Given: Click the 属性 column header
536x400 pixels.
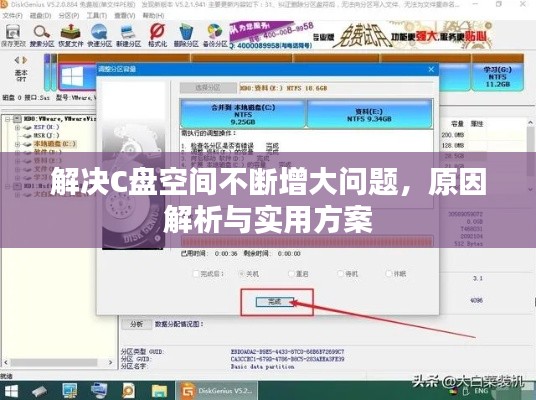Looking at the screenshot, I should tap(477, 123).
